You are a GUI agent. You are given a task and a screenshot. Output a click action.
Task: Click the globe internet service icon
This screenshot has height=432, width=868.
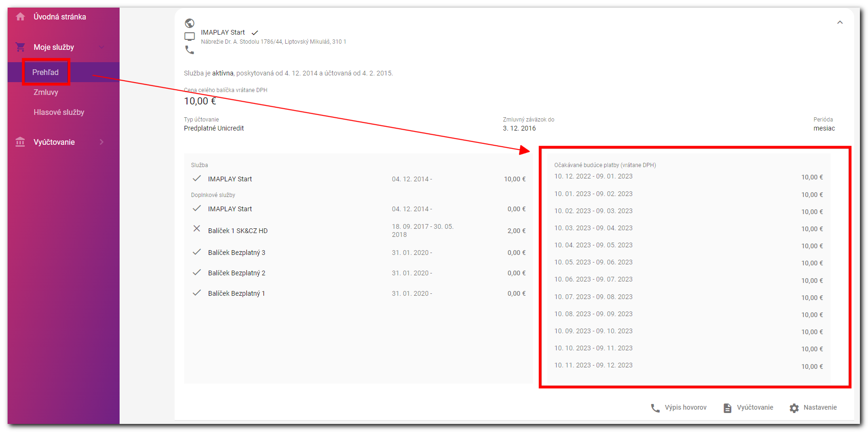pos(190,23)
